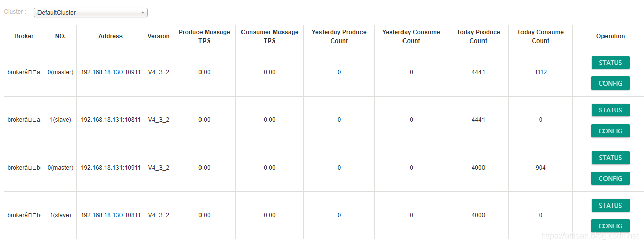This screenshot has width=644, height=245.
Task: Select the Today Consume Count header
Action: coord(540,36)
